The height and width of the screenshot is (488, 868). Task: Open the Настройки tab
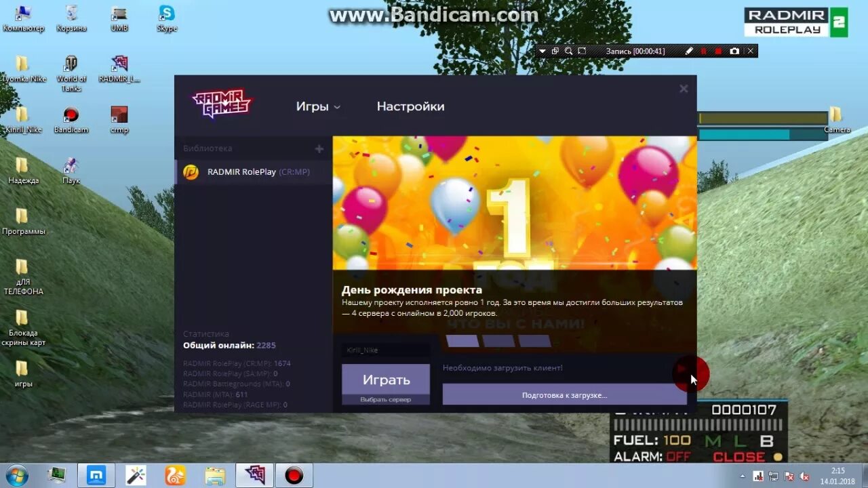click(x=410, y=106)
